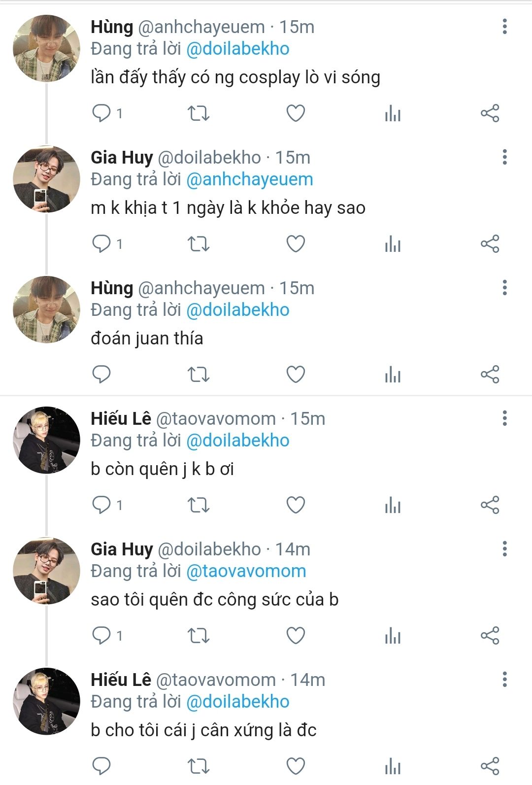View analytics for Hùng's 'đoán juan thía' tweet
The height and width of the screenshot is (785, 532).
[x=393, y=375]
